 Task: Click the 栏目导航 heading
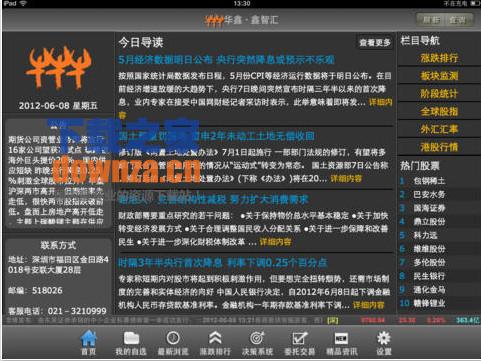pyautogui.click(x=420, y=41)
